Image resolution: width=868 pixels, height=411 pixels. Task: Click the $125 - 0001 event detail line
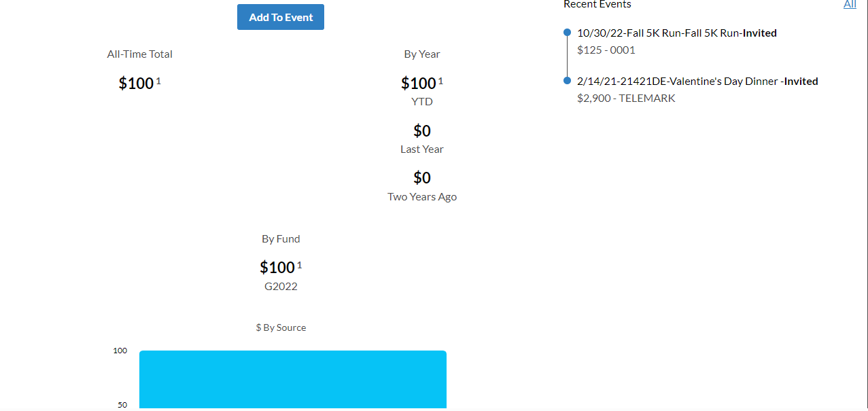606,50
